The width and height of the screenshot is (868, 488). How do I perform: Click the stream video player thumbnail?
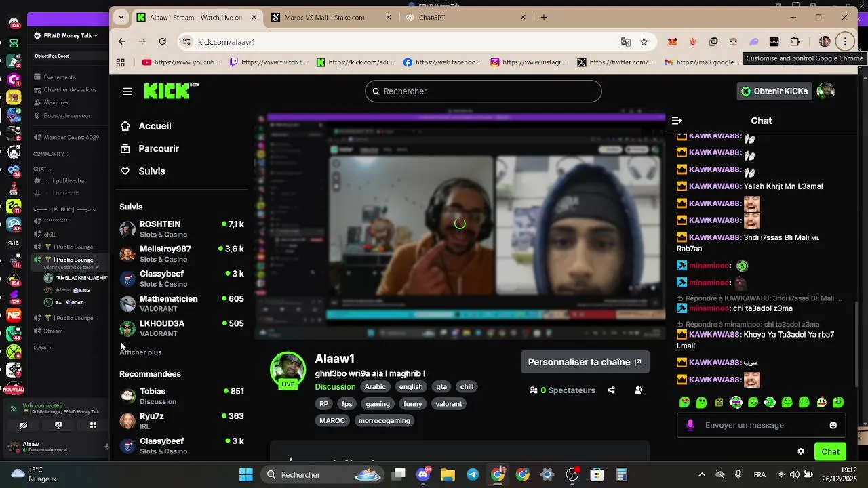coord(460,224)
